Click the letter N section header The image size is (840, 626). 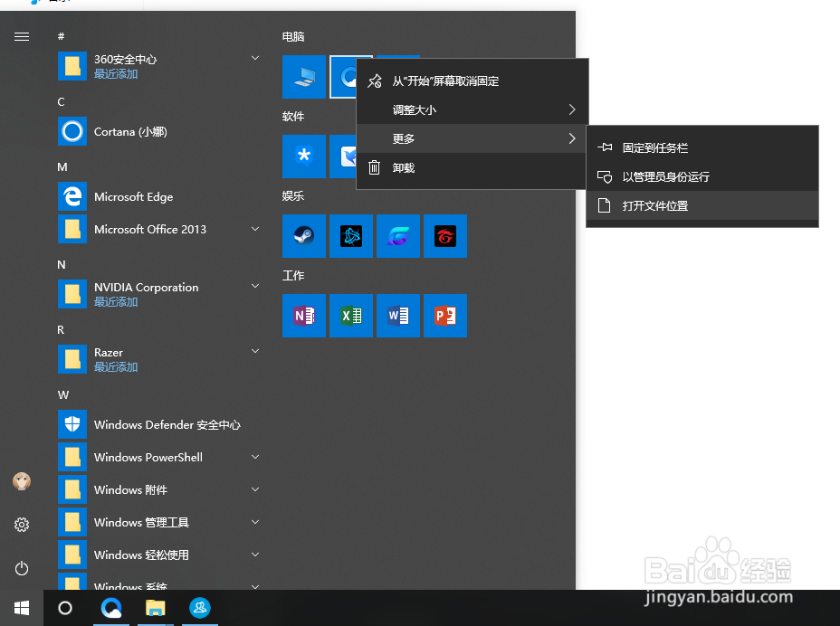62,264
